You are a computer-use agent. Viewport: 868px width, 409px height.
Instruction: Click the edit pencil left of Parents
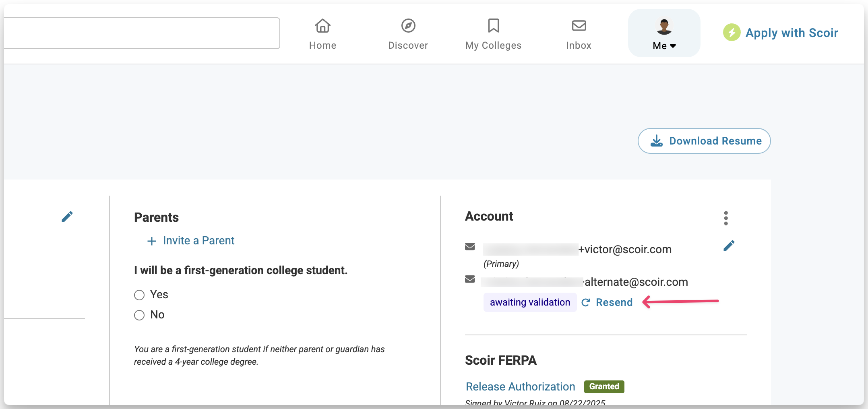(x=67, y=217)
